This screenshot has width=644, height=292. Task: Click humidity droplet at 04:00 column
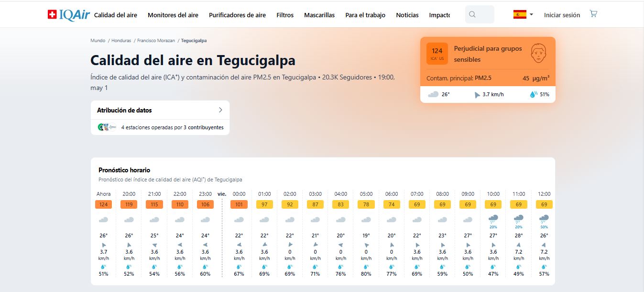click(x=341, y=267)
